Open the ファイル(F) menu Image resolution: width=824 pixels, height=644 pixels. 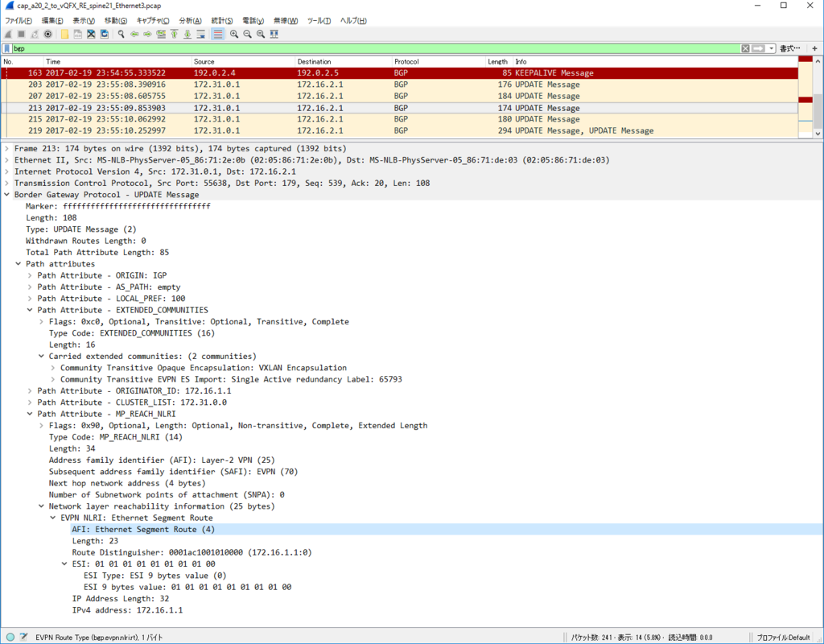[x=19, y=21]
